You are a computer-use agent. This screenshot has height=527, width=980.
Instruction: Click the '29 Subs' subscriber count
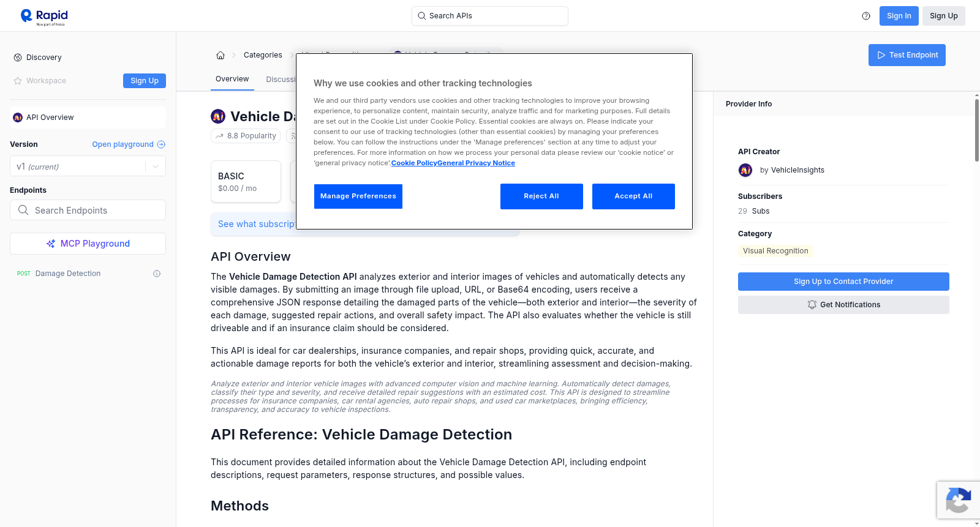click(x=754, y=211)
